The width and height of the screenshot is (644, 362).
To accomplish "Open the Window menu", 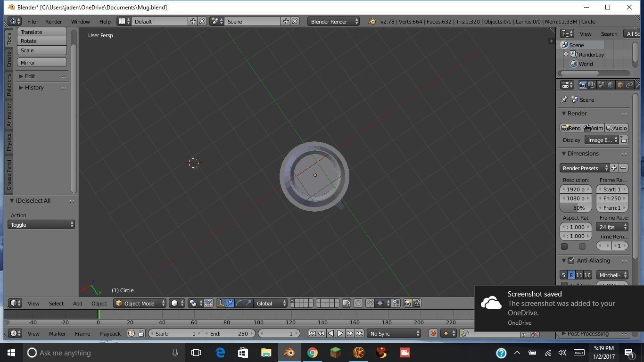I will 80,21.
